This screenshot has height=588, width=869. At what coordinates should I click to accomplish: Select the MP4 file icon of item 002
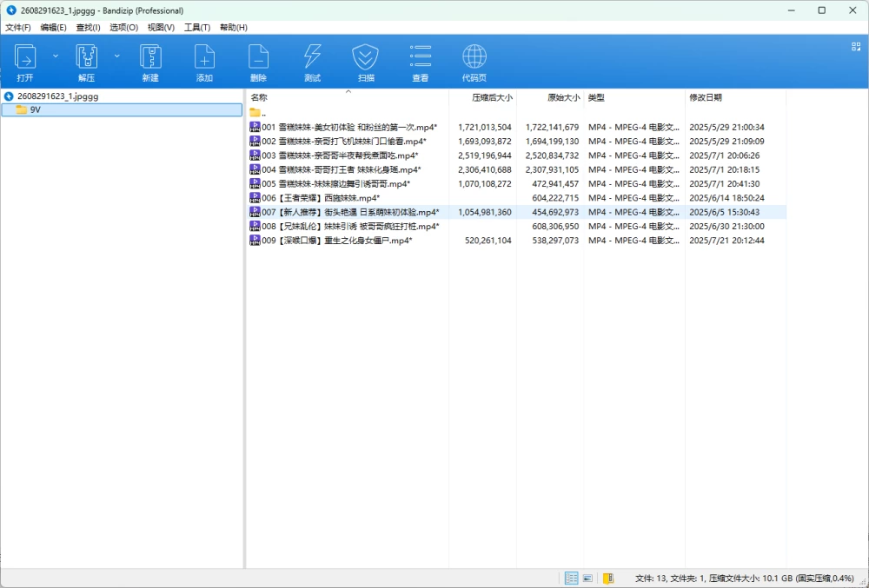255,142
